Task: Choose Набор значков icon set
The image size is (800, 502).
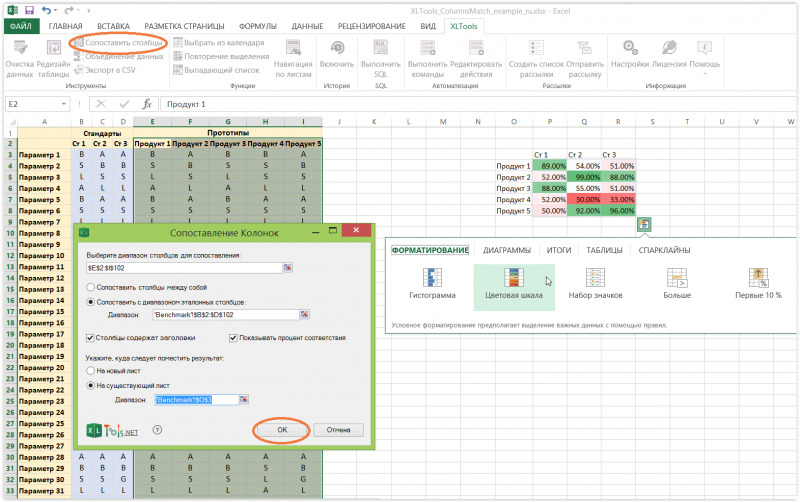Action: pyautogui.click(x=595, y=283)
